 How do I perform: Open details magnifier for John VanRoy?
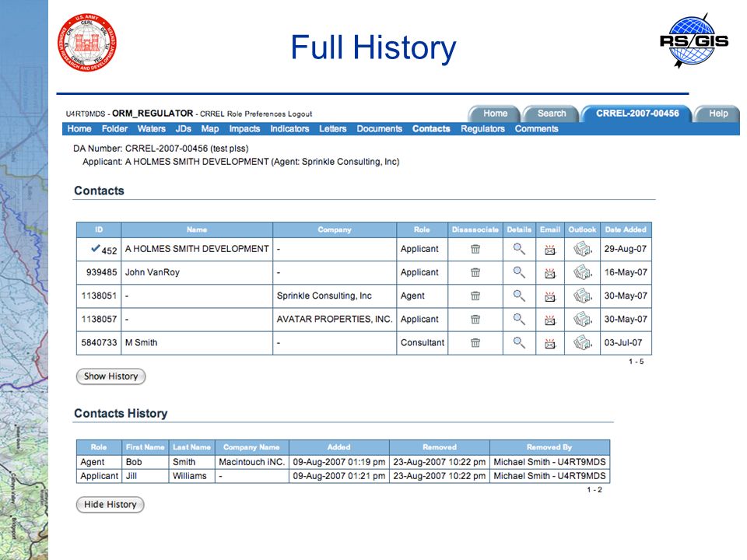519,272
